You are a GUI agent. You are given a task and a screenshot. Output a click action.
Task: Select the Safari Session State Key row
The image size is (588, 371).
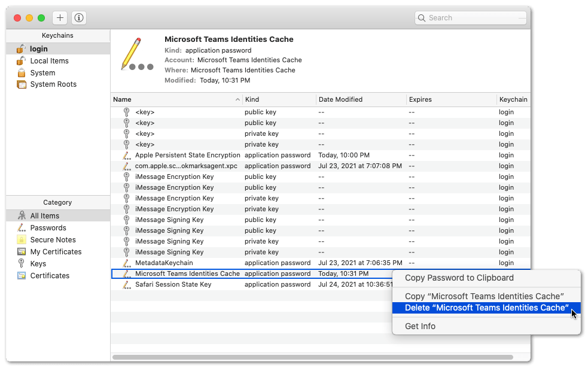(x=251, y=284)
